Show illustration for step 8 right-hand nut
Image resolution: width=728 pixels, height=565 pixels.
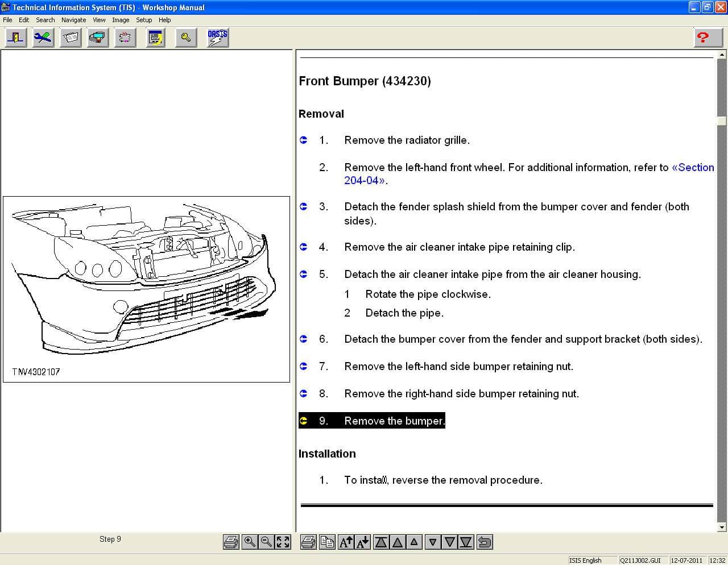[x=304, y=393]
